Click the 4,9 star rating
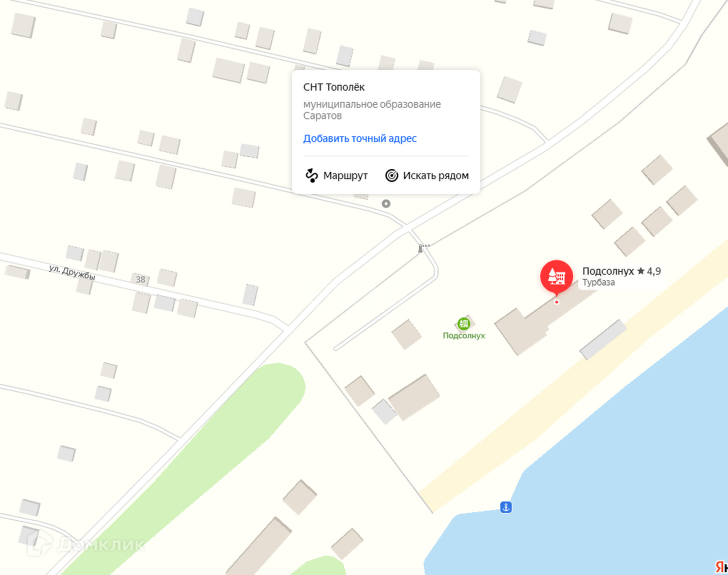728x575 pixels. click(649, 271)
